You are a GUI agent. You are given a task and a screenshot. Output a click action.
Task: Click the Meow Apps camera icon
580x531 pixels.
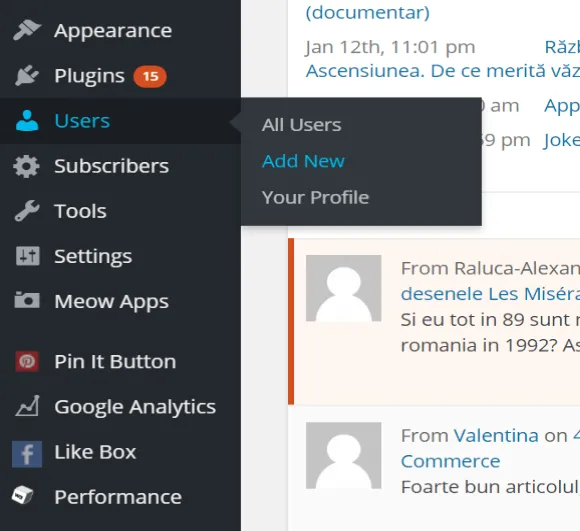[27, 300]
